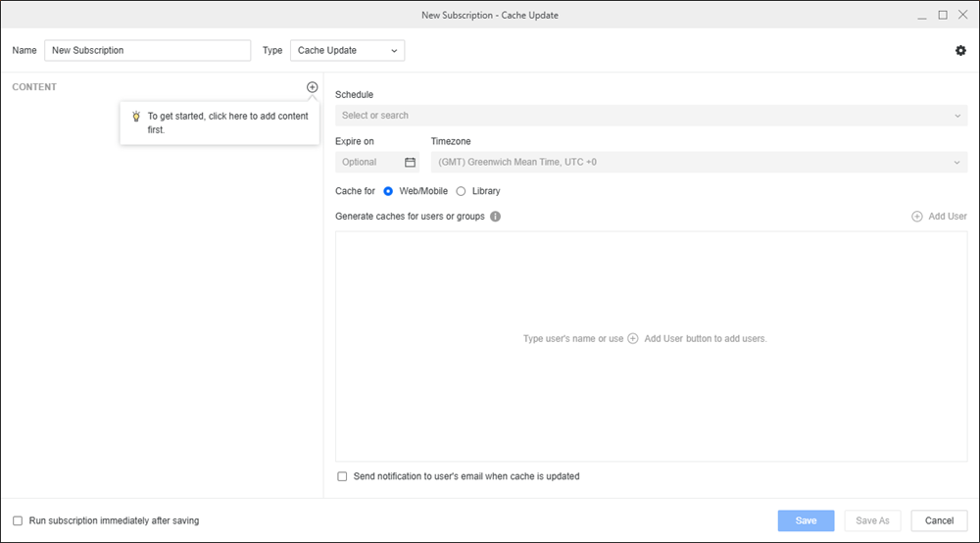Click the info icon beside Generate caches
The height and width of the screenshot is (543, 980).
click(x=495, y=217)
